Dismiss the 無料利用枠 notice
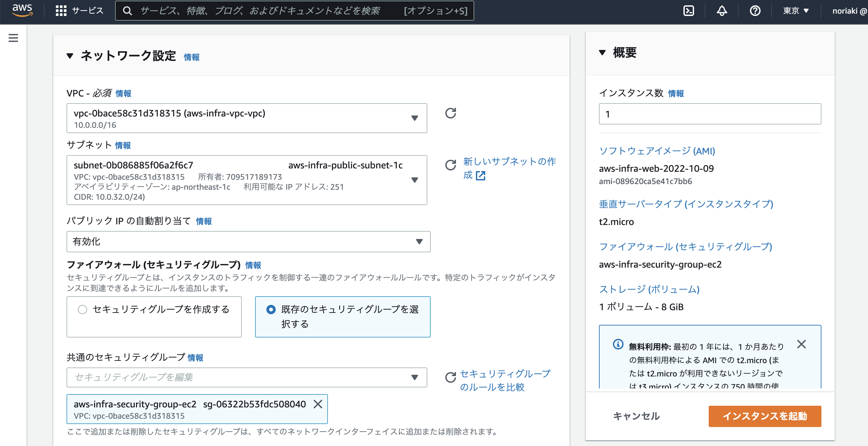Image resolution: width=868 pixels, height=446 pixels. (801, 344)
